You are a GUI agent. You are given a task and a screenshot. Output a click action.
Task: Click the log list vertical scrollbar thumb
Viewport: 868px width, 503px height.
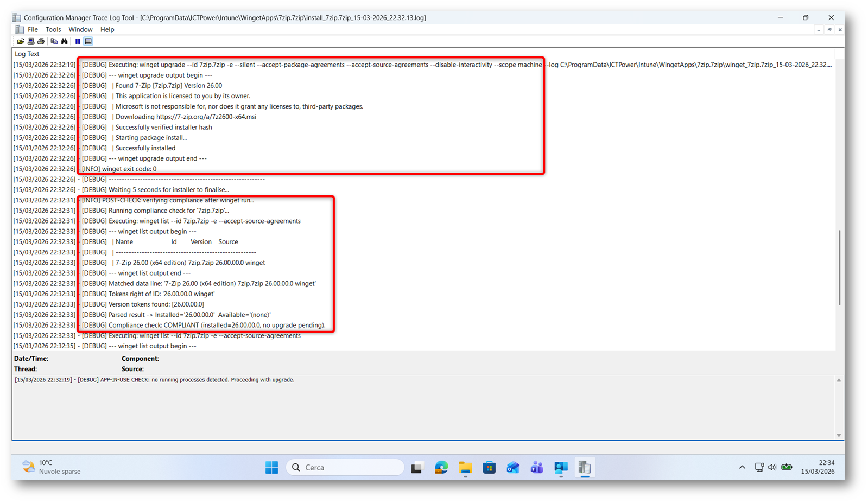839,268
